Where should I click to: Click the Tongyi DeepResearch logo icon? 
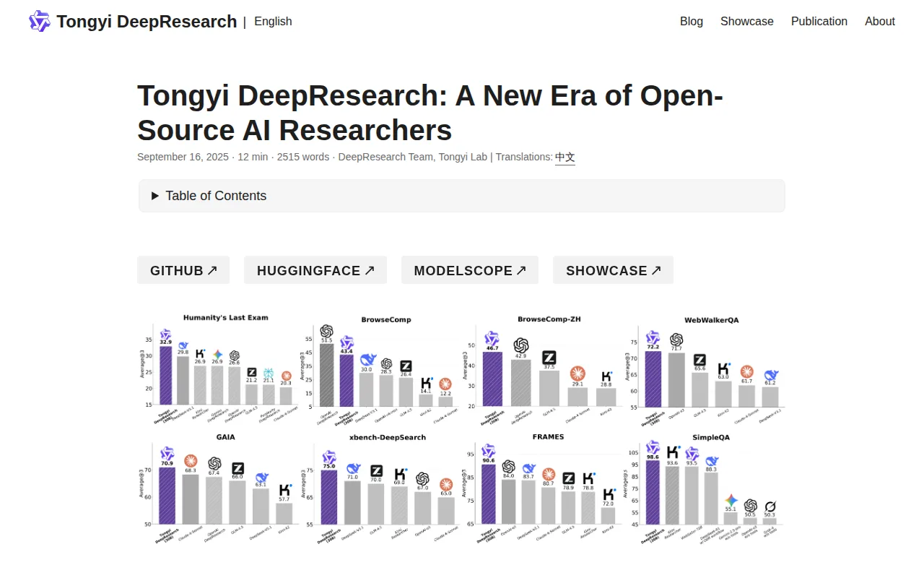[x=39, y=21]
